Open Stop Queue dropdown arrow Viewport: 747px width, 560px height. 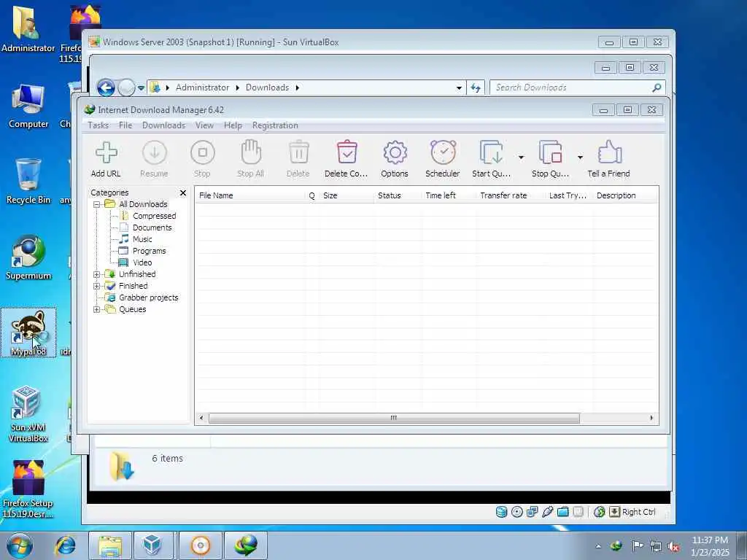(580, 157)
